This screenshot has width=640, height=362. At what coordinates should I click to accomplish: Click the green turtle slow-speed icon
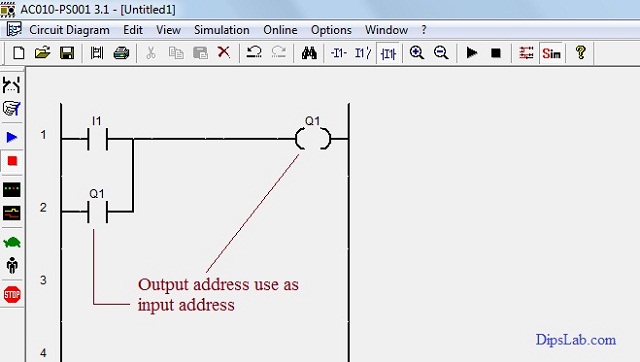point(12,243)
